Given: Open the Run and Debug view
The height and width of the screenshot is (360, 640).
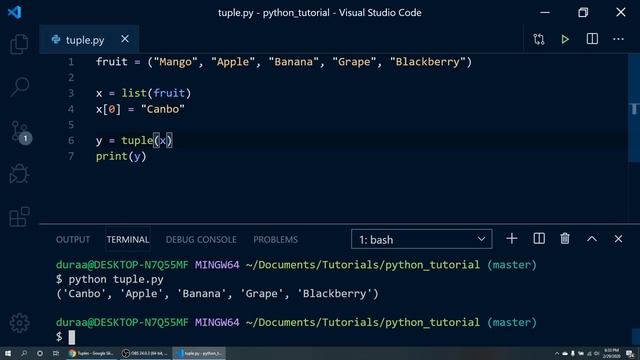Looking at the screenshot, I should (x=19, y=173).
